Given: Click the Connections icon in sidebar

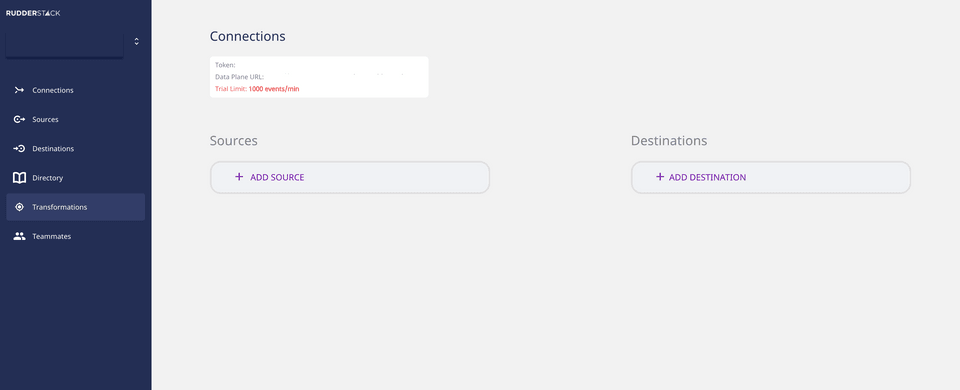Looking at the screenshot, I should (x=19, y=90).
